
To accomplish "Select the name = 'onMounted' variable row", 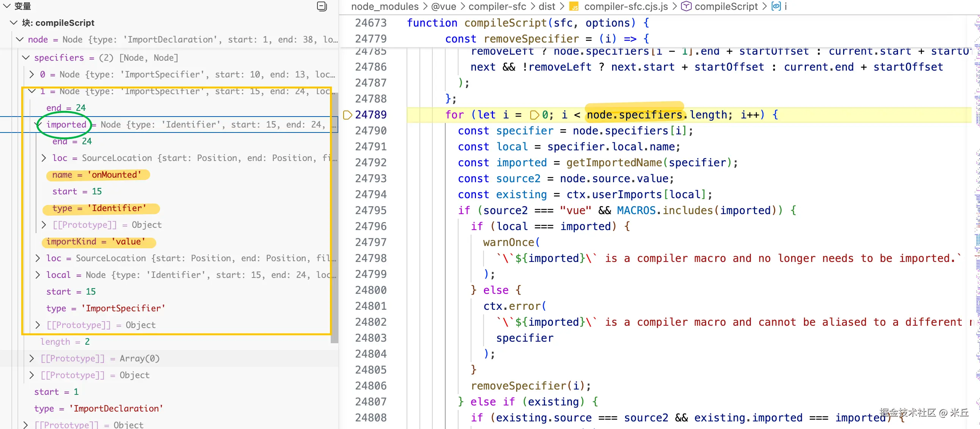I will (97, 175).
